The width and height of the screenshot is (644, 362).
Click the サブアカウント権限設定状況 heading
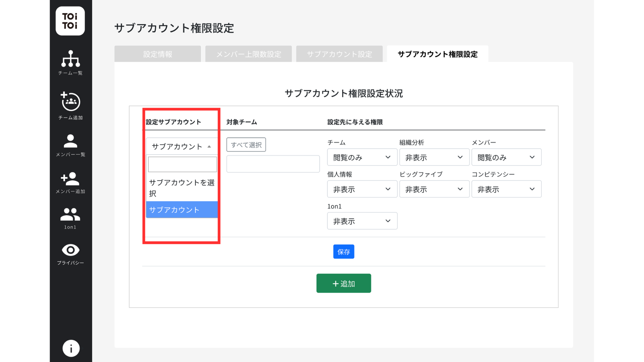[344, 94]
